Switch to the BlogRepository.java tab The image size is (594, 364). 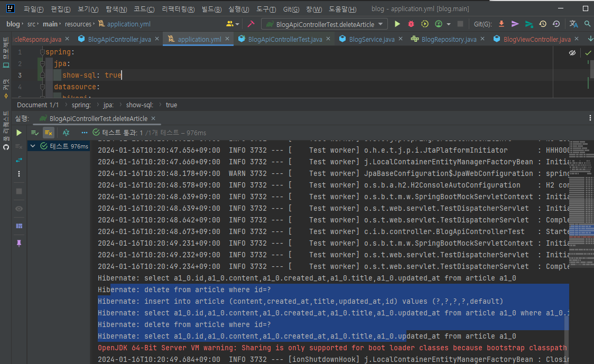tap(443, 39)
